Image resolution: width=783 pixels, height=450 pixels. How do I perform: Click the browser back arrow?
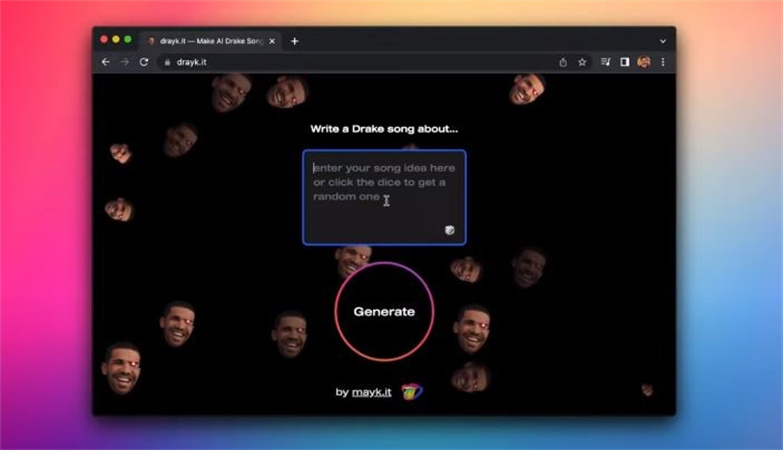105,62
